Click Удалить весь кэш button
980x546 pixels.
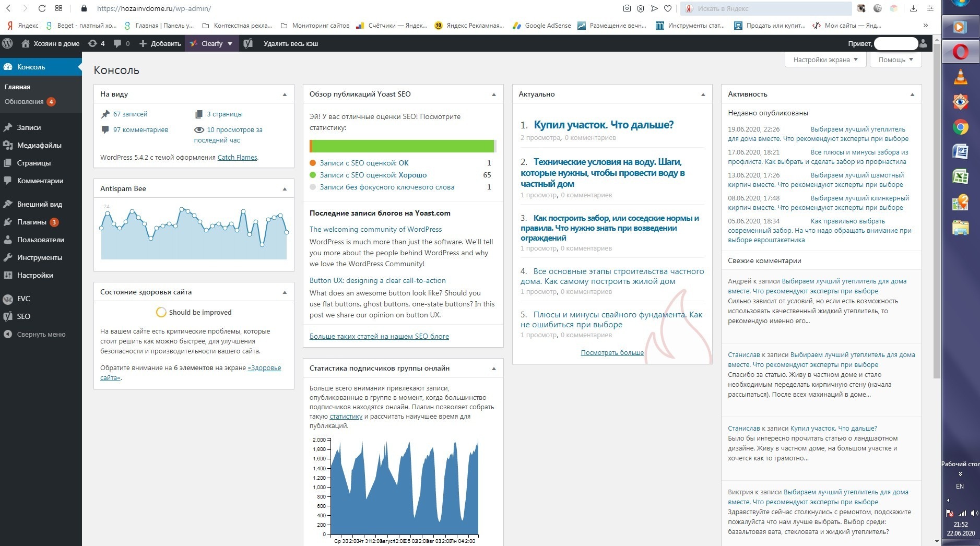pyautogui.click(x=290, y=44)
